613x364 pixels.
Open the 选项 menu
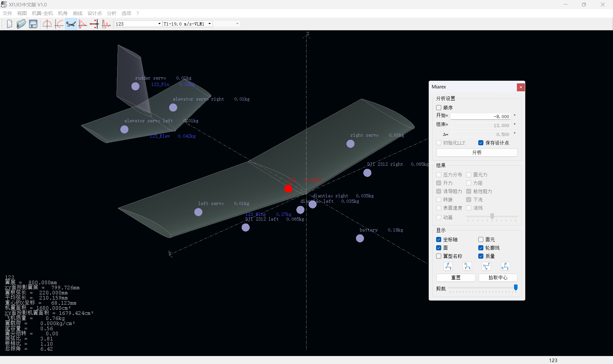[x=126, y=13]
